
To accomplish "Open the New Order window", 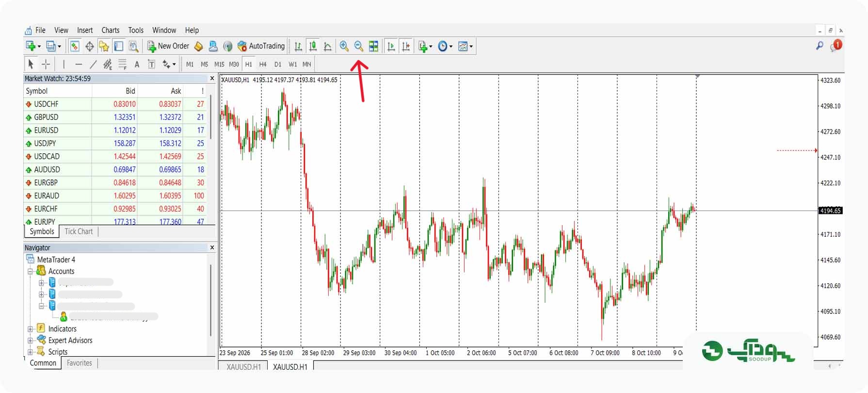I will point(168,46).
